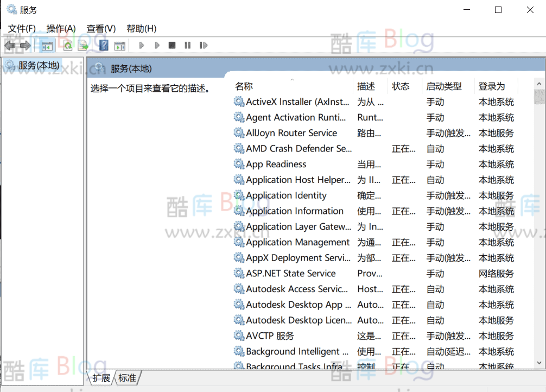
Task: Sort services by the 启动类型 column
Action: (x=445, y=86)
